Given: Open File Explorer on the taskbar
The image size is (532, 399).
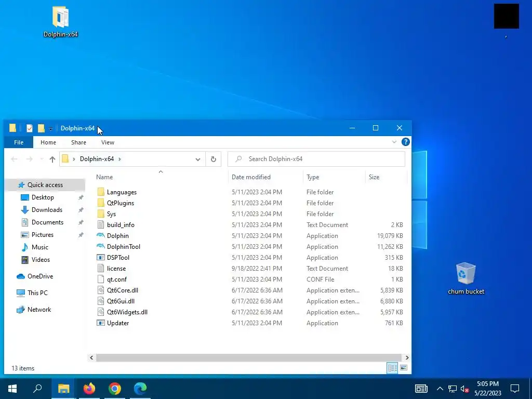Looking at the screenshot, I should (63, 389).
